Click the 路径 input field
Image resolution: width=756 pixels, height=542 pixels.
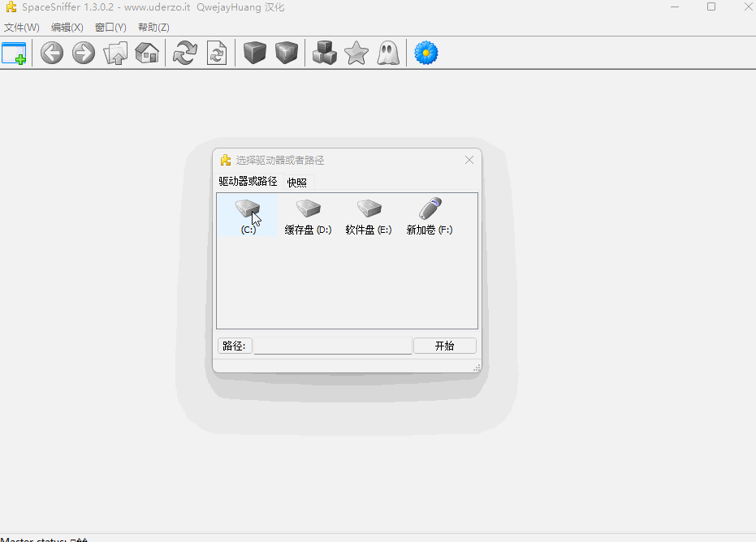pos(333,346)
